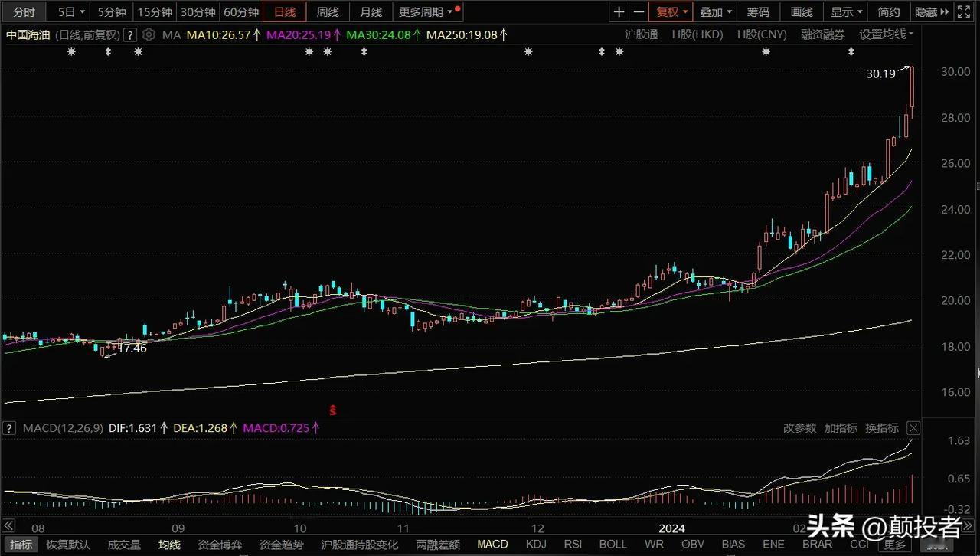Click 恢复默认 to restore defaults
Image resolution: width=980 pixels, height=556 pixels.
(x=68, y=545)
